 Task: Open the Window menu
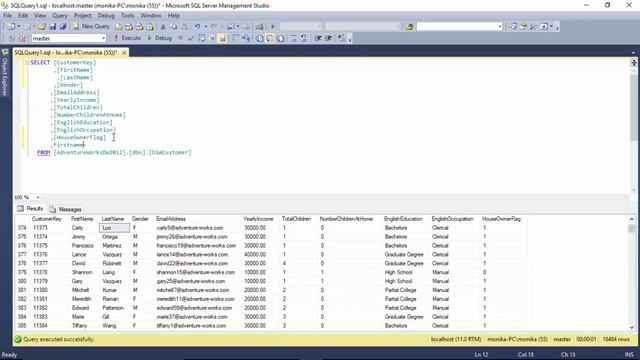click(x=151, y=16)
